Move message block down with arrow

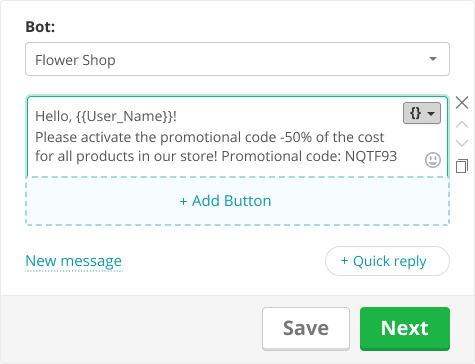tap(462, 143)
